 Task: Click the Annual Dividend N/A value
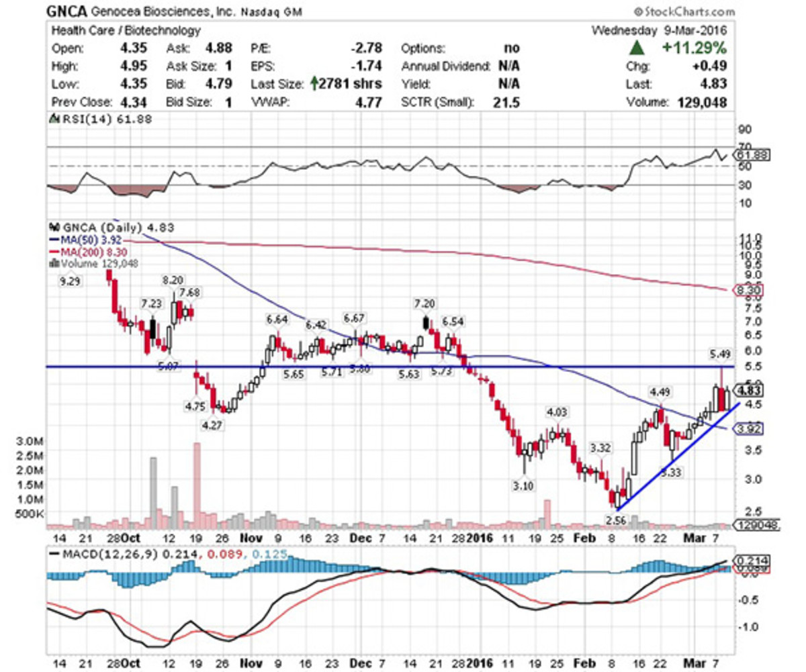click(510, 66)
